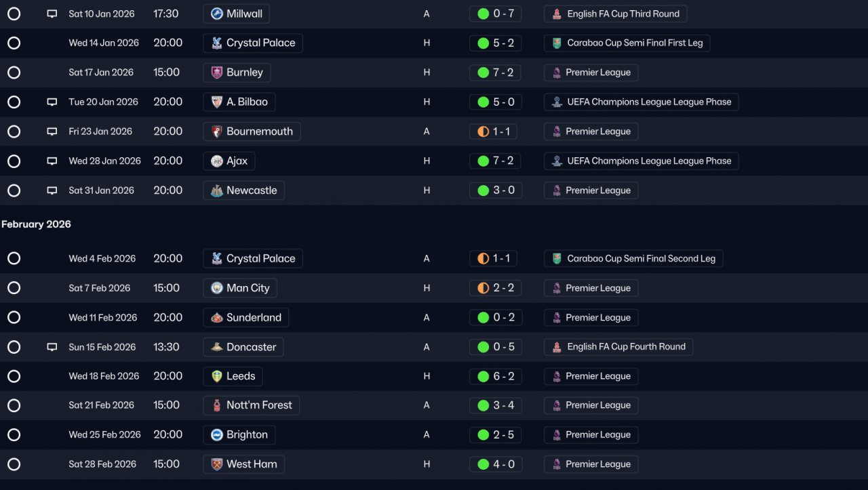Viewport: 868px width, 490px height.
Task: Click the Champions League icon in the Ajax row
Action: (x=557, y=161)
